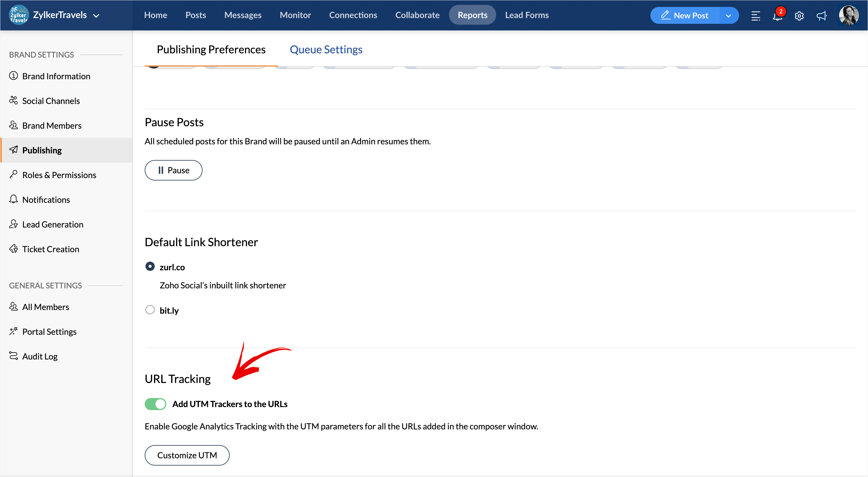Open the Audit Log page
This screenshot has width=868, height=477.
coord(40,356)
